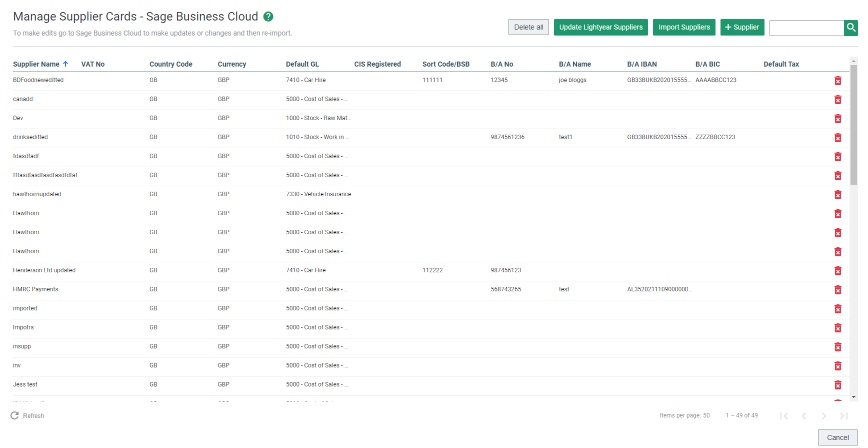Go to the next page of results

(824, 416)
